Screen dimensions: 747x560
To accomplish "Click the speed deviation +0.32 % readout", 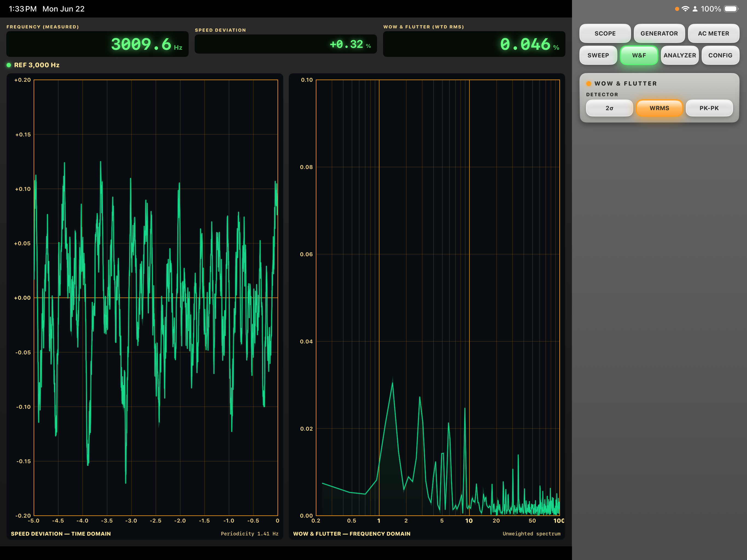I will tap(286, 44).
